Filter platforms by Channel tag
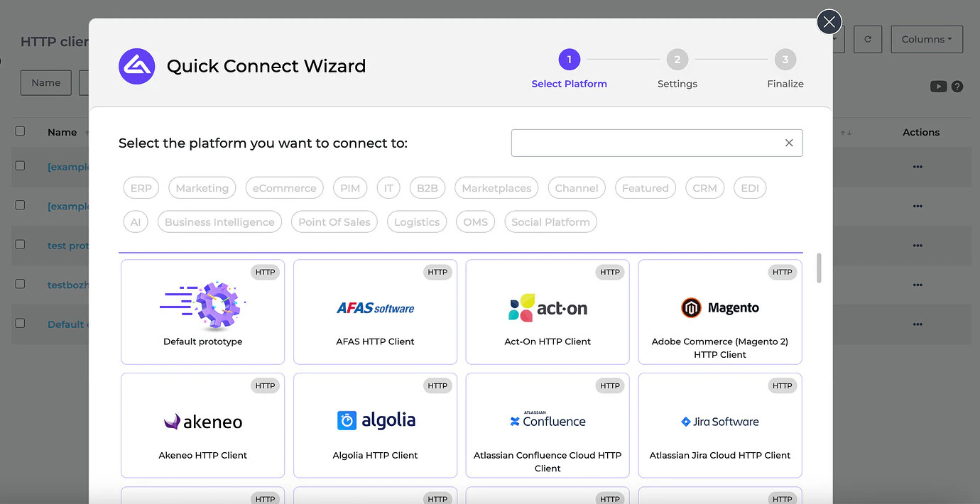The width and height of the screenshot is (980, 504). pos(577,188)
